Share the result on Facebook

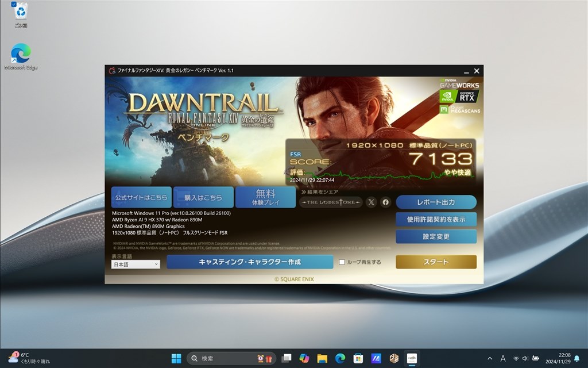(385, 202)
